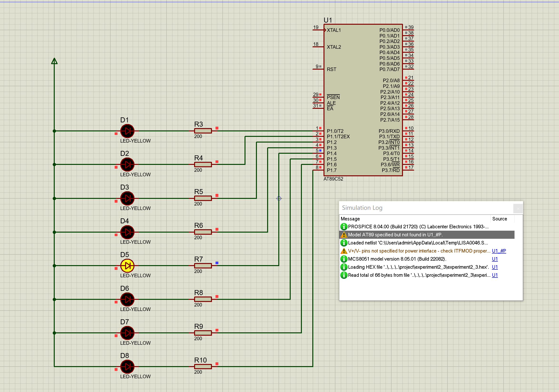Select resistor R5 body
The image size is (559, 392).
203,198
